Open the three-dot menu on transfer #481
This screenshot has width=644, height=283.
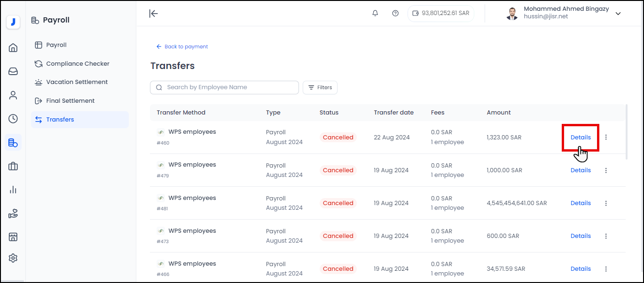tap(606, 203)
